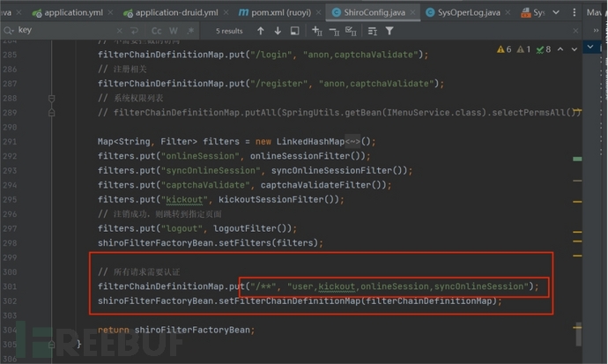Collapse the code fold at line 289
608x364 pixels.
(52, 113)
